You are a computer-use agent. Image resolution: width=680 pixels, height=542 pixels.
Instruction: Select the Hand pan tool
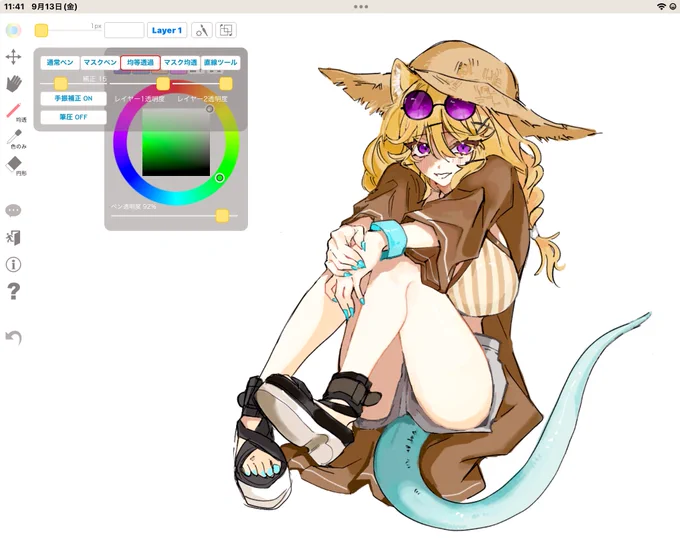[x=14, y=84]
